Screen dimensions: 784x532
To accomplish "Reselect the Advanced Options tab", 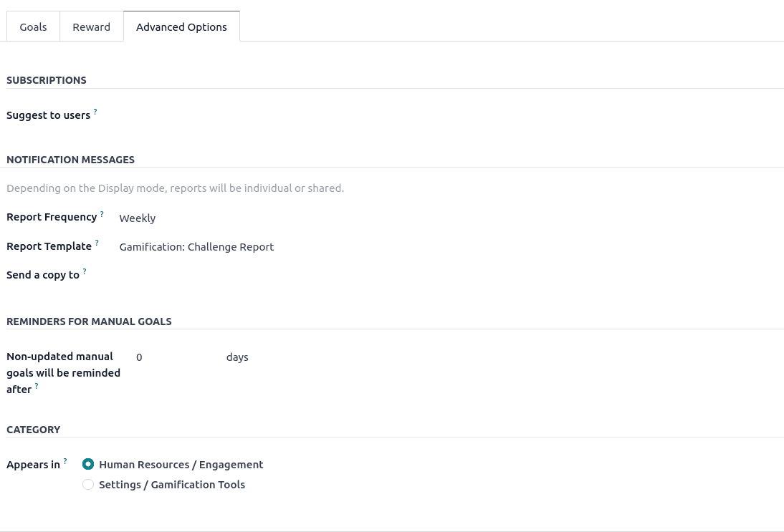I will 181,26.
